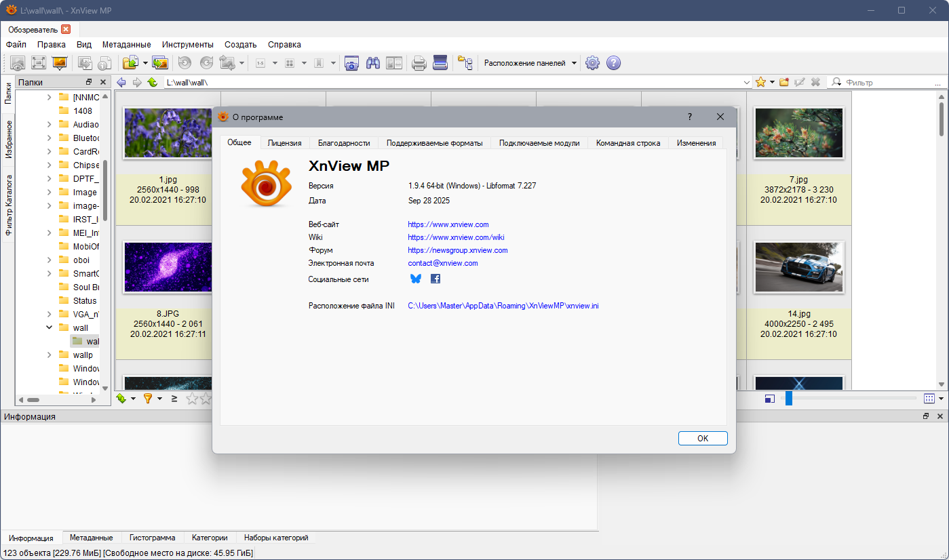Switch to the Поддерживаемые форматы tab
Viewport: 949px width, 560px height.
[x=435, y=143]
